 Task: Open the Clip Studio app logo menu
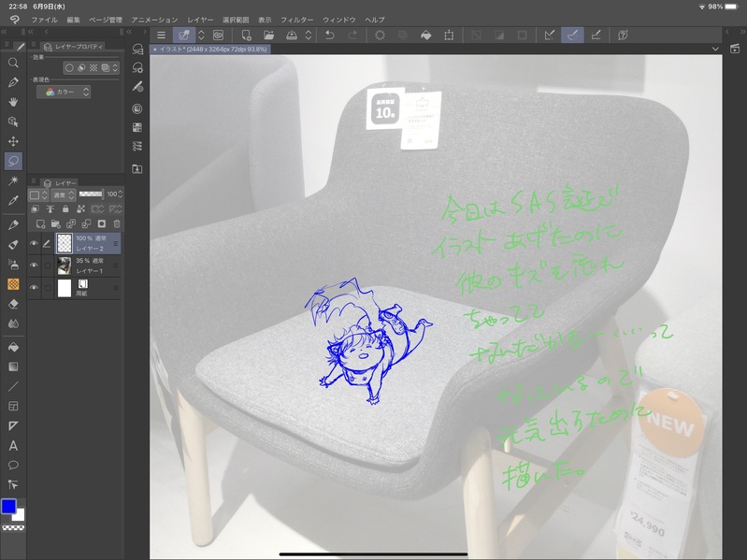coord(15,20)
